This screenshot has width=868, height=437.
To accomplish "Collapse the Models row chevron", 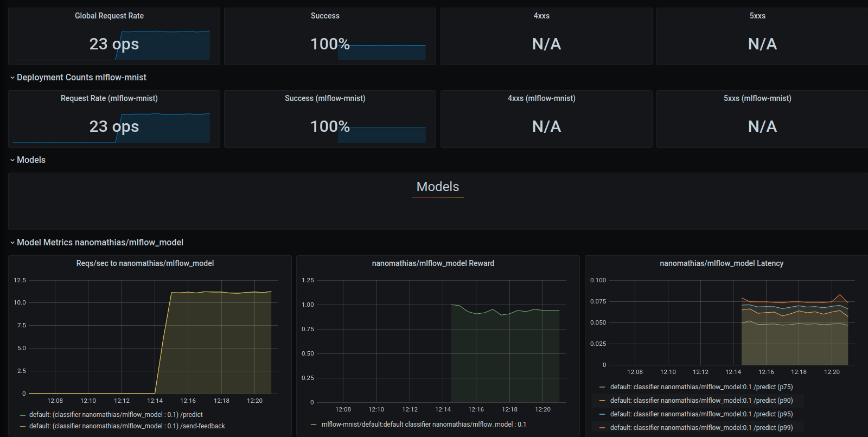I will coord(12,160).
